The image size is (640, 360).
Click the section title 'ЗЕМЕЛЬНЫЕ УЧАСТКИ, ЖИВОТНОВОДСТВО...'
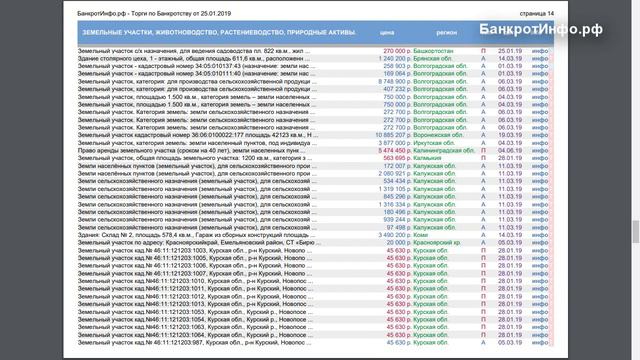(x=219, y=33)
